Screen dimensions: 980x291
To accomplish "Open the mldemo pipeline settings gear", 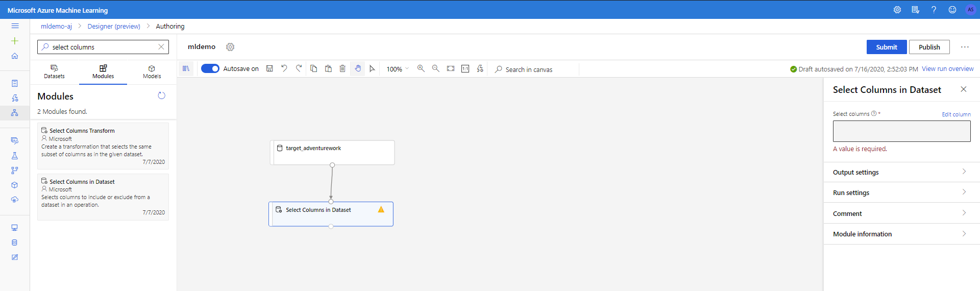I will click(230, 47).
